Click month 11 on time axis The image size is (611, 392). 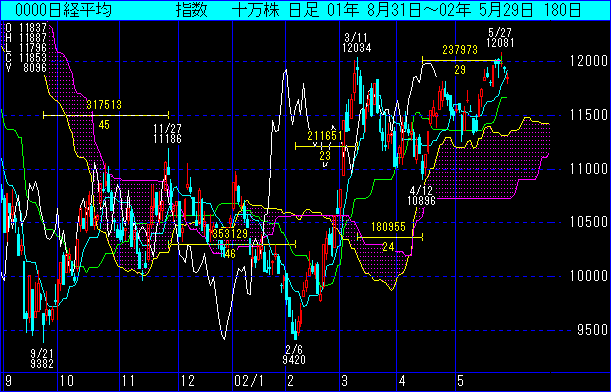point(128,380)
